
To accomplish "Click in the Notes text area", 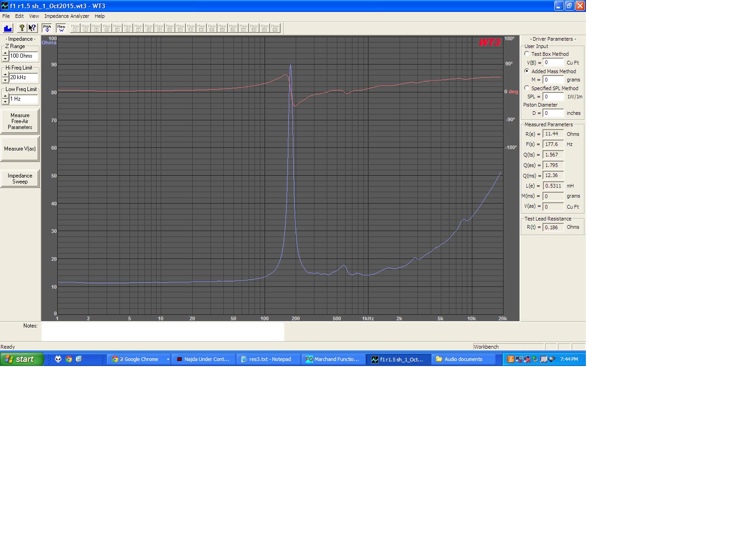I will (x=162, y=332).
